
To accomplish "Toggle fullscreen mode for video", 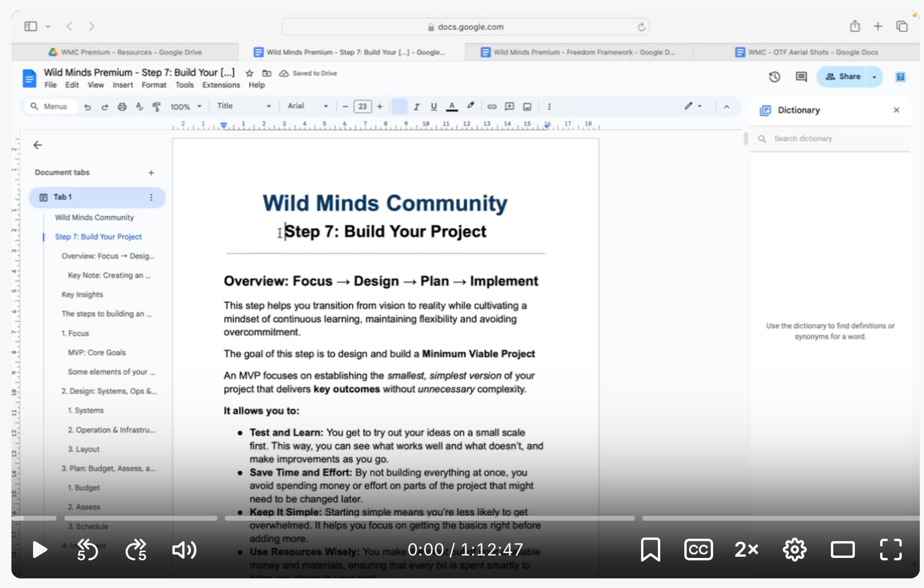I will point(890,550).
